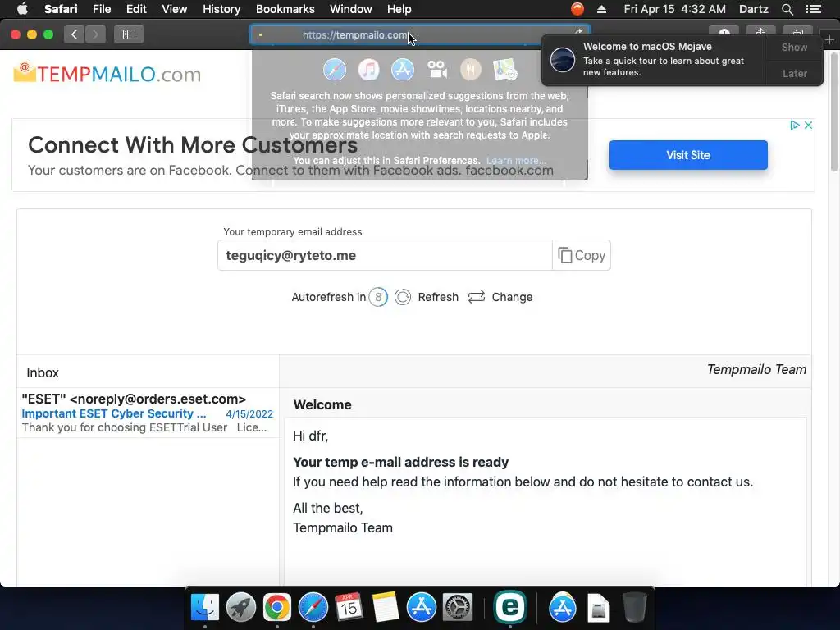The height and width of the screenshot is (630, 840).
Task: Click the Welcome message heading
Action: click(322, 404)
